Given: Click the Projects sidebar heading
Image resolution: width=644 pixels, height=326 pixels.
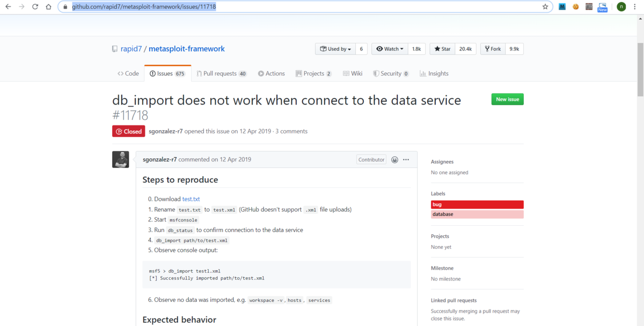Looking at the screenshot, I should [x=440, y=236].
